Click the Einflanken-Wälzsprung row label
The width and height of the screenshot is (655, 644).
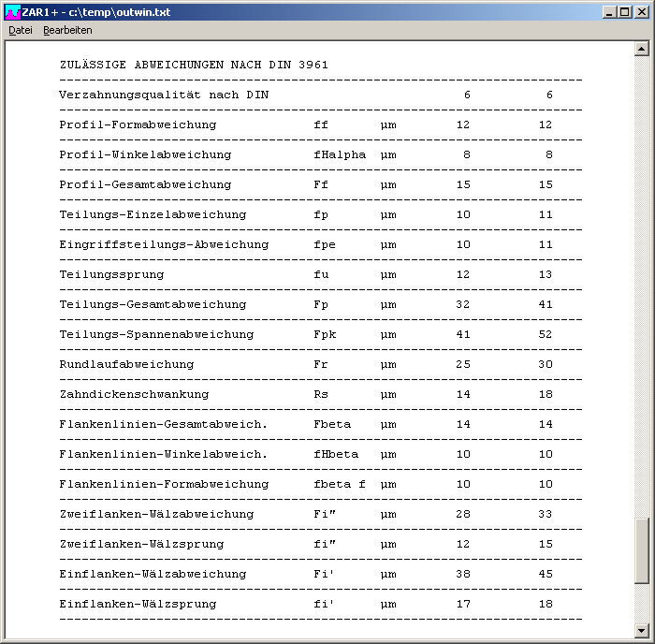click(x=138, y=604)
